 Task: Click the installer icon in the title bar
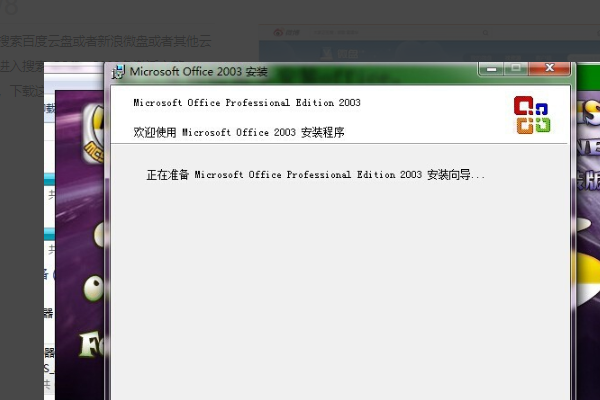[x=119, y=71]
